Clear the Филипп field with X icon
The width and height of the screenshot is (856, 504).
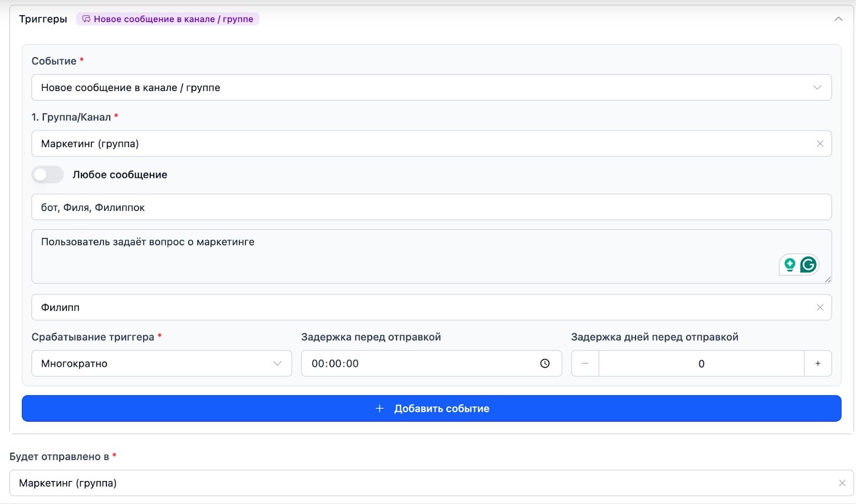[x=820, y=308]
